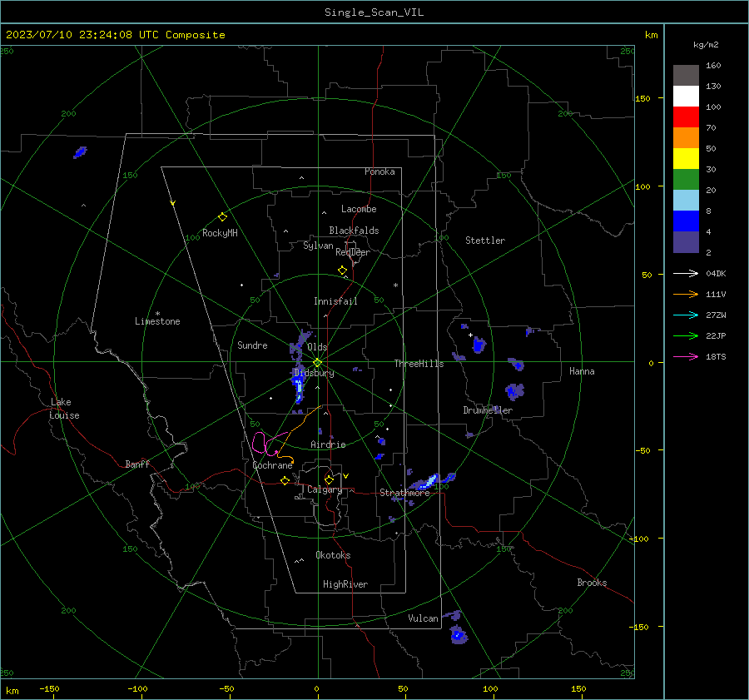This screenshot has width=749, height=700.
Task: Select the red 70-100 color swatch
Action: coord(686,117)
